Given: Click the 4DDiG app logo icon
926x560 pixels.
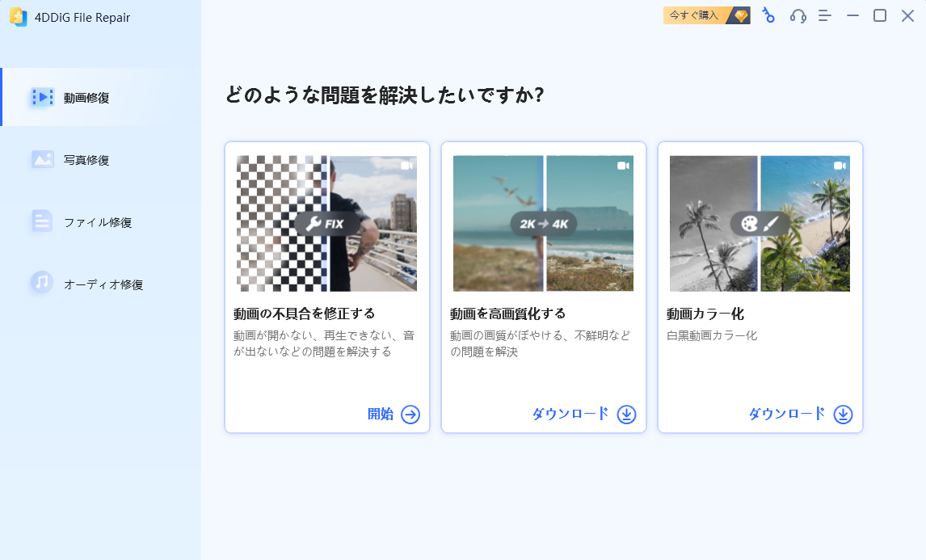Looking at the screenshot, I should tap(19, 17).
